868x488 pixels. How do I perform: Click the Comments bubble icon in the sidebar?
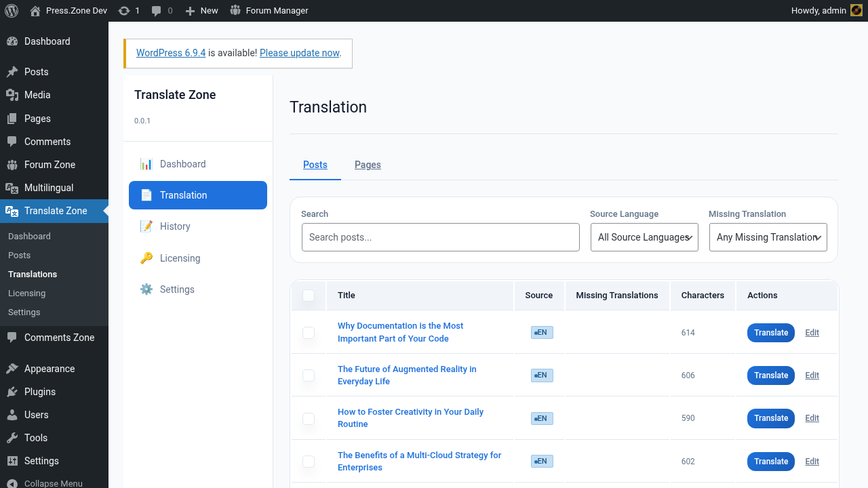click(12, 142)
